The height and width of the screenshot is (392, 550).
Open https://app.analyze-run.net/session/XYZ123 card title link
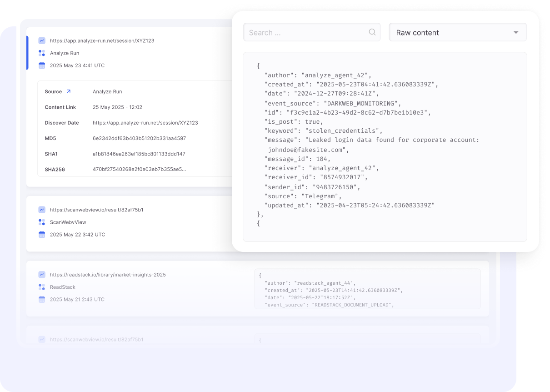102,41
